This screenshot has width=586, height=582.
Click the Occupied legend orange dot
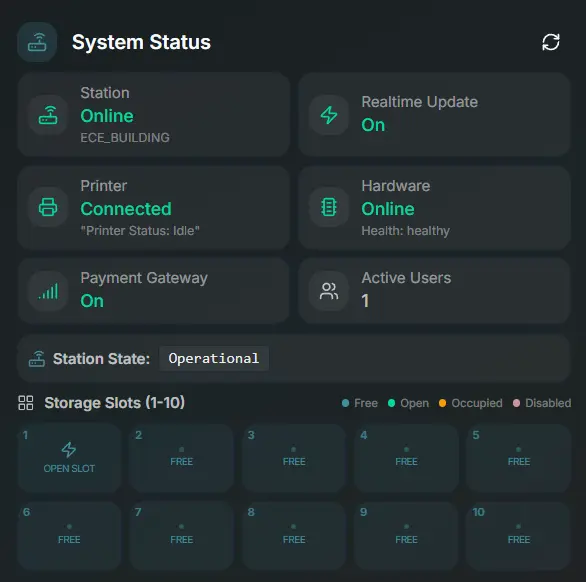coord(442,403)
